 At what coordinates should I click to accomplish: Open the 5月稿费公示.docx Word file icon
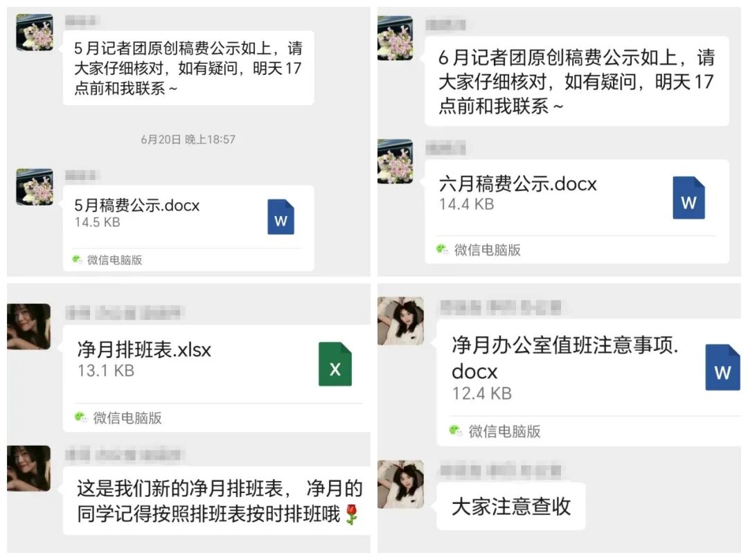[280, 217]
